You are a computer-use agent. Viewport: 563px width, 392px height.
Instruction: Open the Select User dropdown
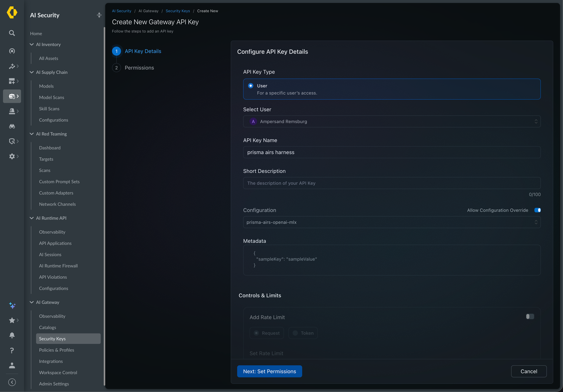pyautogui.click(x=392, y=121)
